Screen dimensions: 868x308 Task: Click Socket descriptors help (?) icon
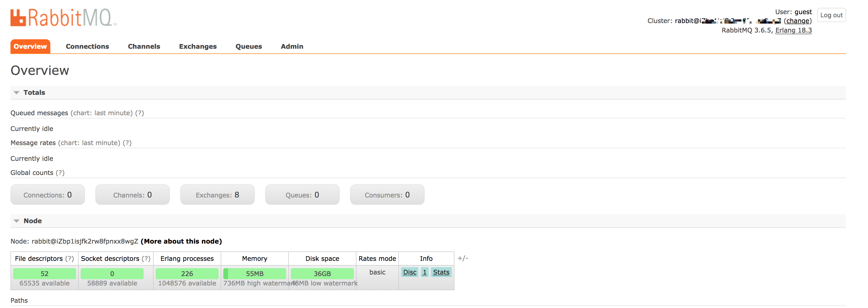(x=146, y=259)
